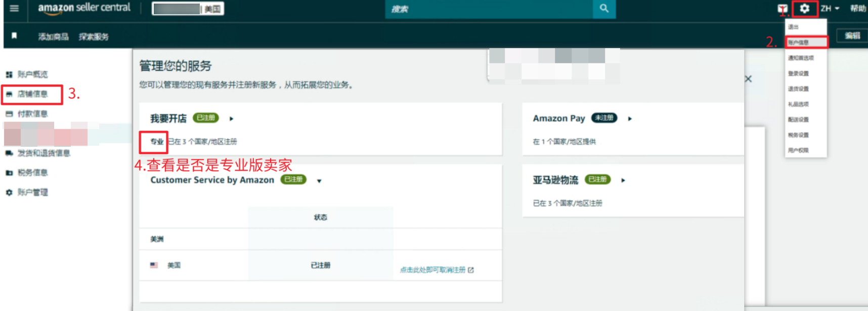
Task: Click the 付款信息 card icon
Action: coord(9,114)
